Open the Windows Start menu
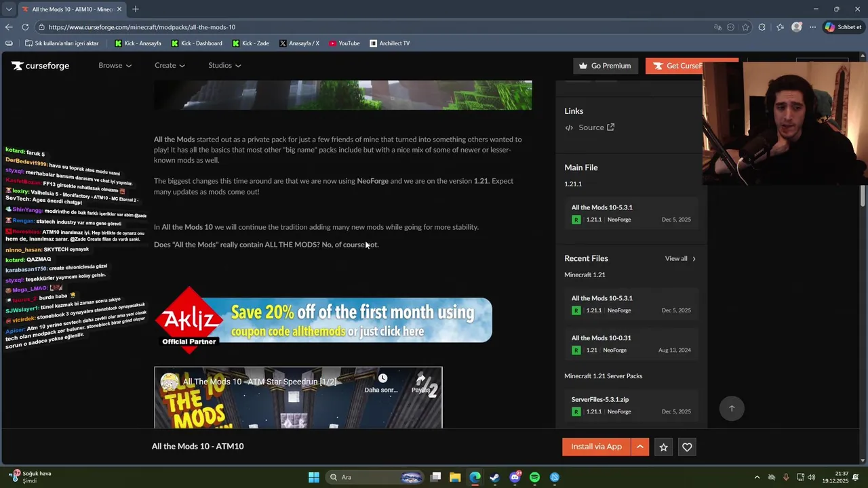This screenshot has height=488, width=868. point(314,477)
